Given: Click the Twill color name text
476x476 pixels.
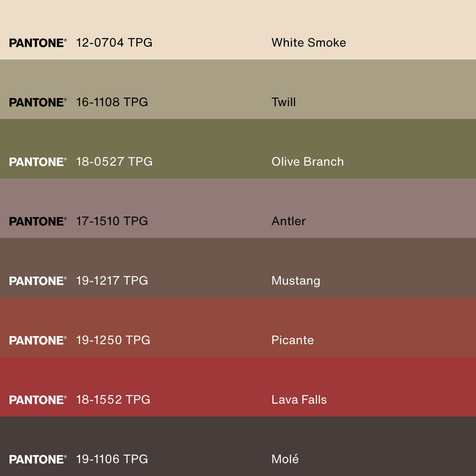Looking at the screenshot, I should 284,102.
